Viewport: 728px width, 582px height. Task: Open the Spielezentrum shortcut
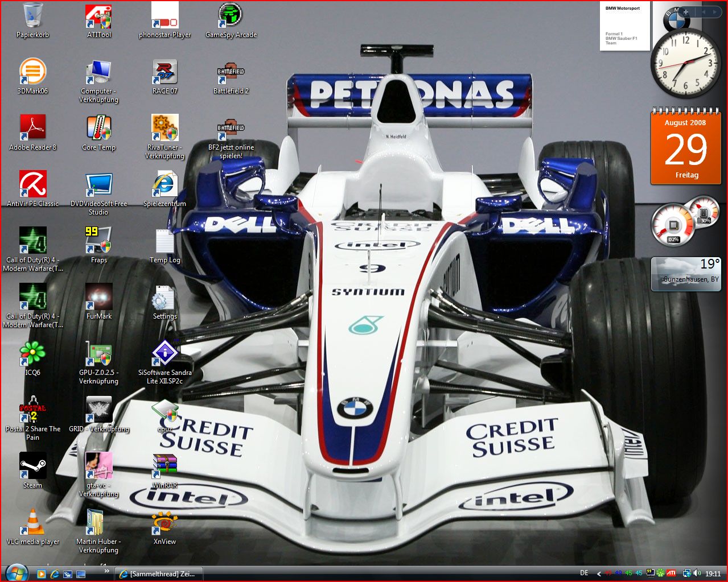tap(165, 189)
